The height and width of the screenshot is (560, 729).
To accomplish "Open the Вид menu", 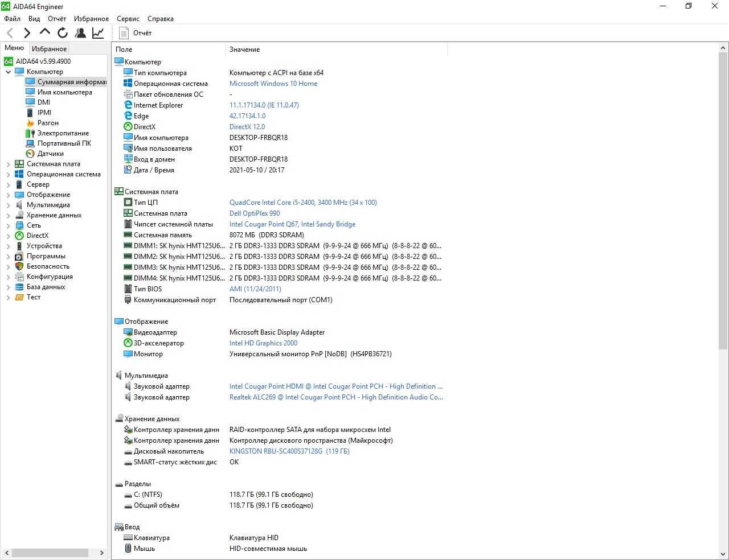I will 34,19.
